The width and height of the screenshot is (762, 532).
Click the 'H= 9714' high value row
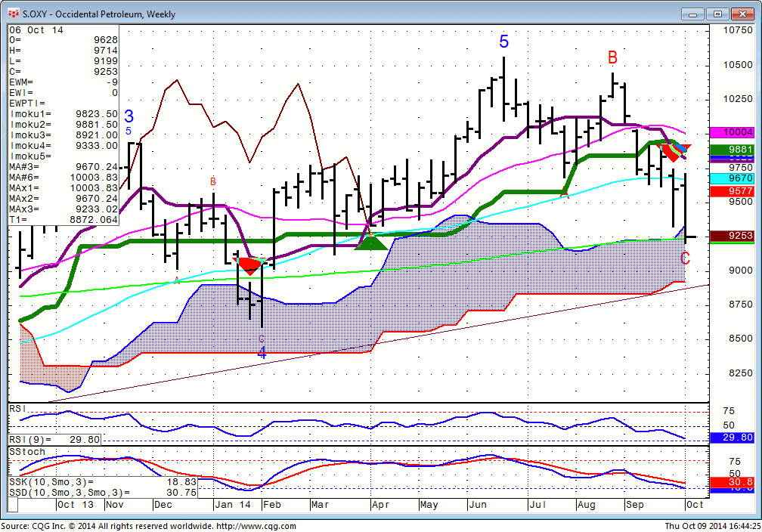coord(63,51)
